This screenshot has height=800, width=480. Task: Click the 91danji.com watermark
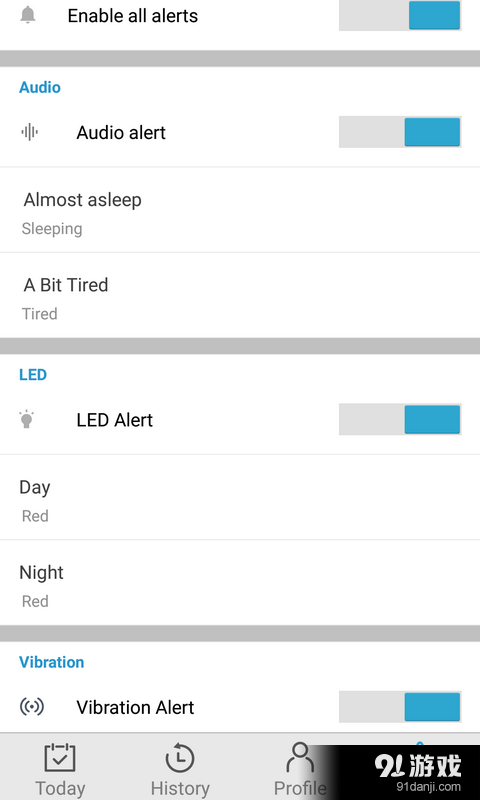(x=428, y=787)
